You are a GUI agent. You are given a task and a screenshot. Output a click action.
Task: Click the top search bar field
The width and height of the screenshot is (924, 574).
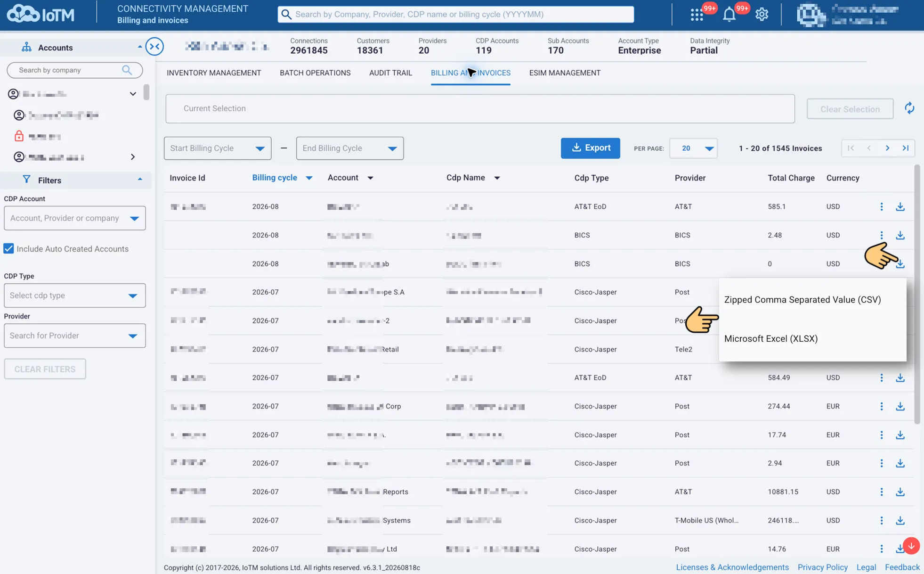[455, 14]
